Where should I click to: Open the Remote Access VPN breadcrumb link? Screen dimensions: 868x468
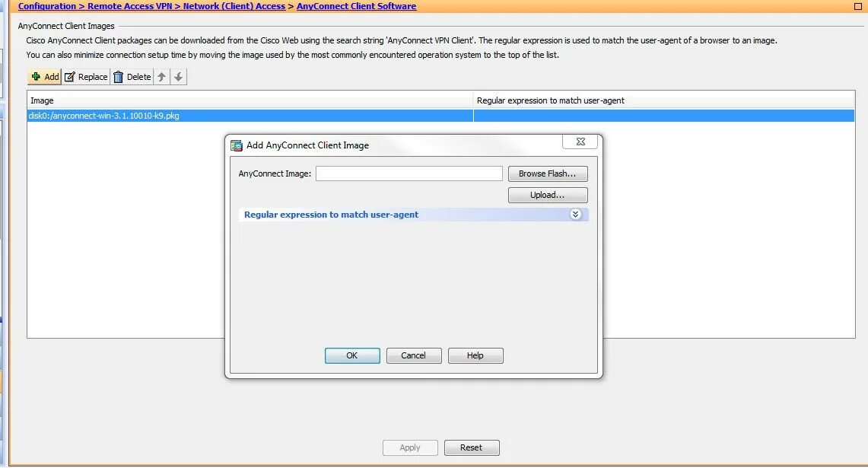pos(129,6)
